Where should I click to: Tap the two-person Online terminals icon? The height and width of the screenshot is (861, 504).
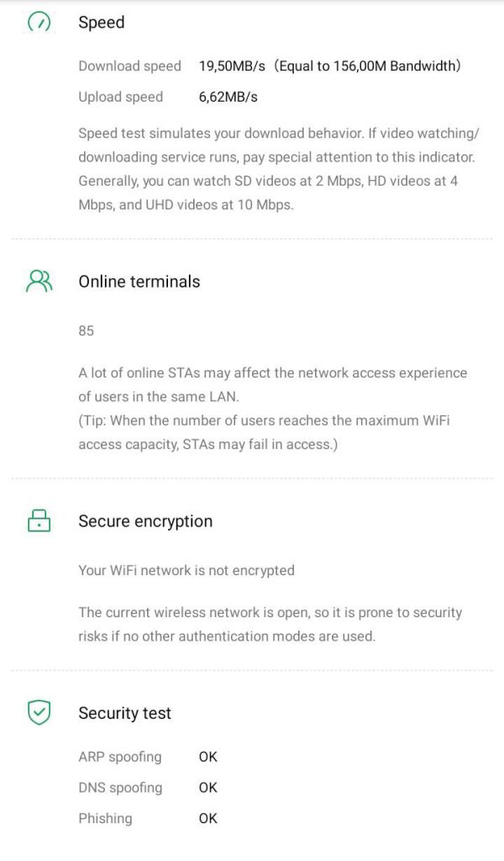pyautogui.click(x=39, y=281)
